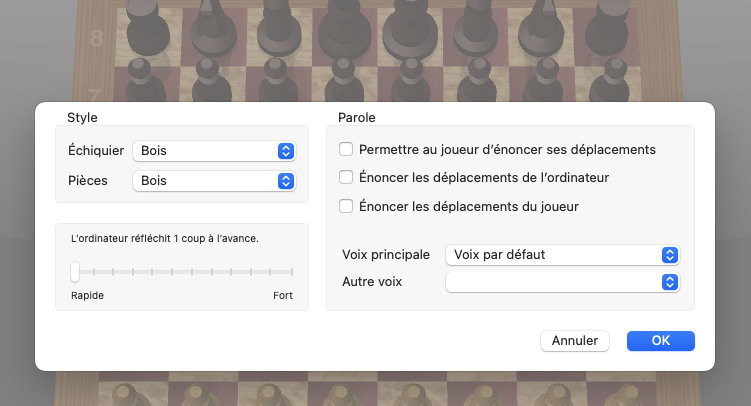Expand the Autre voix dropdown

coord(561,282)
